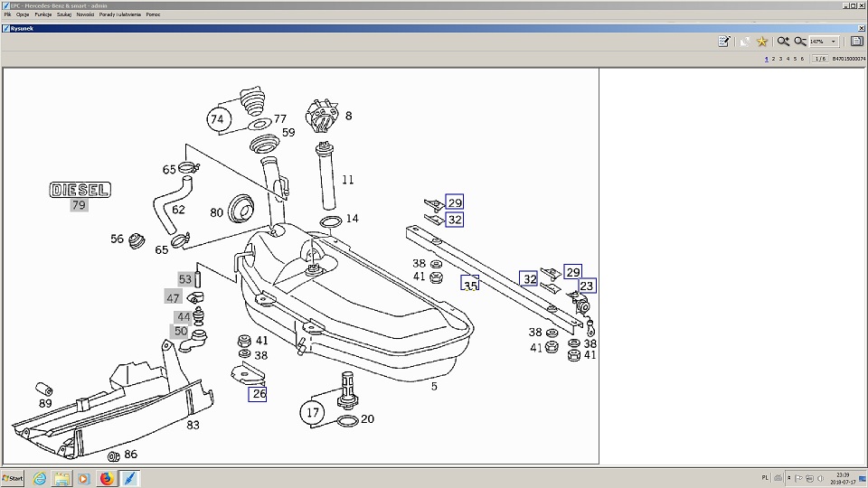Select circled part number 17
This screenshot has height=488, width=868.
[313, 413]
